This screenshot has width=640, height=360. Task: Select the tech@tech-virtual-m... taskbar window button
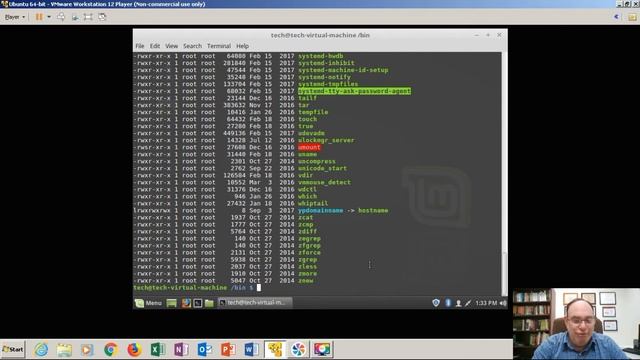pyautogui.click(x=255, y=303)
